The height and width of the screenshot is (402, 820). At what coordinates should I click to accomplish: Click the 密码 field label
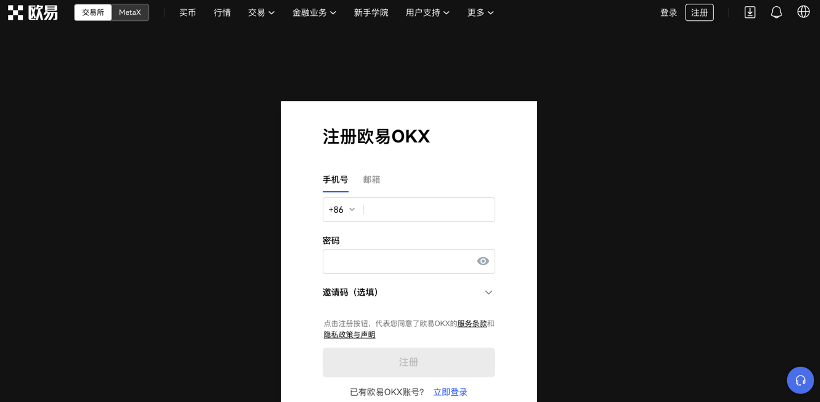point(331,240)
